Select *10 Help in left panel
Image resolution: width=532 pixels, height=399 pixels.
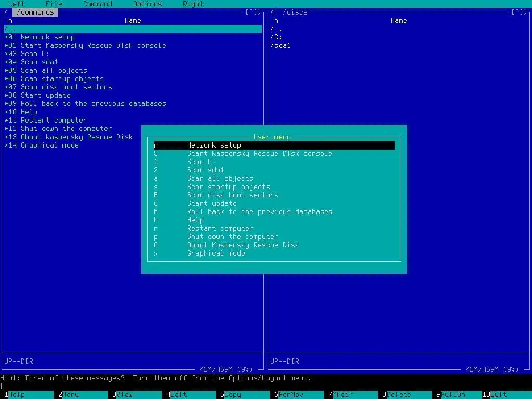click(x=132, y=112)
